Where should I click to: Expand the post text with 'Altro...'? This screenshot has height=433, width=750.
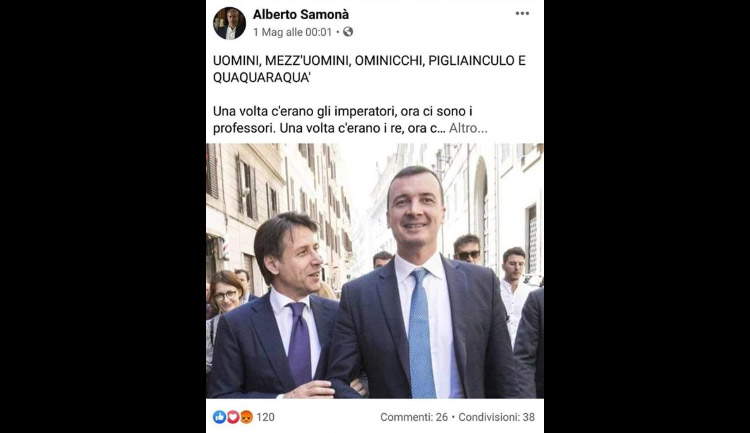click(x=468, y=128)
